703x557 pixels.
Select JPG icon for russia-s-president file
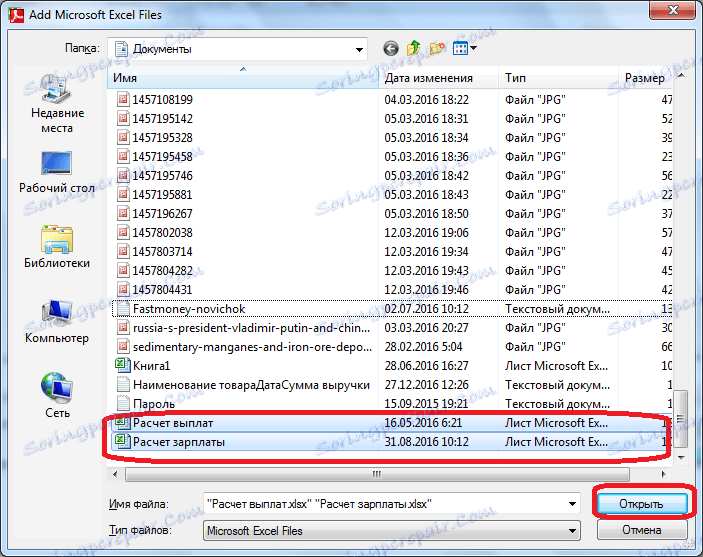coord(123,327)
